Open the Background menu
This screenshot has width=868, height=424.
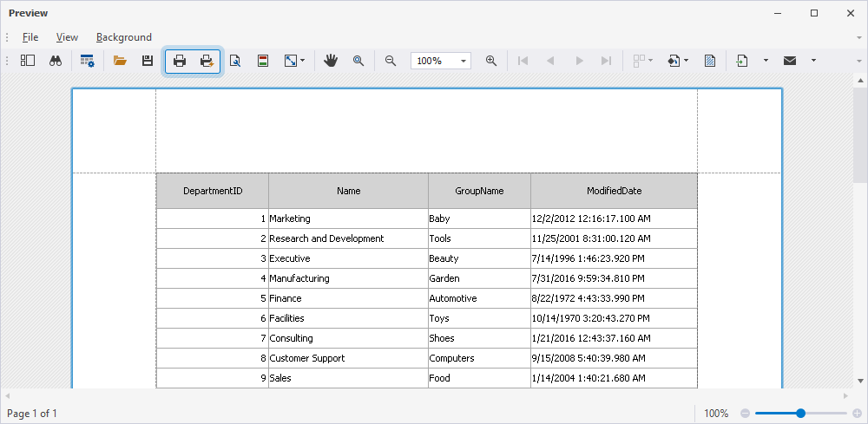[x=124, y=37]
